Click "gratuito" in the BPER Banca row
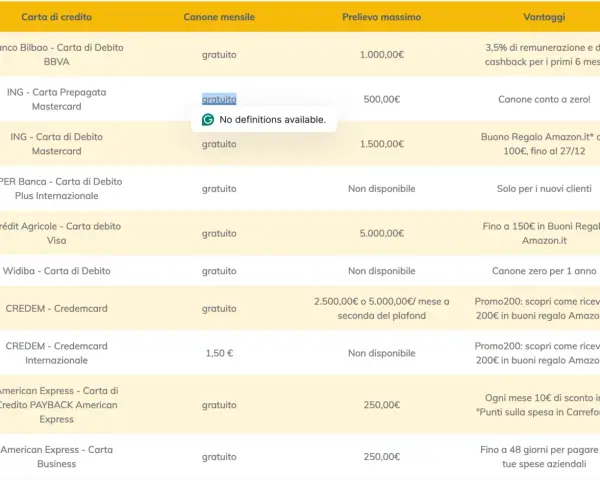The image size is (600, 480). click(219, 189)
